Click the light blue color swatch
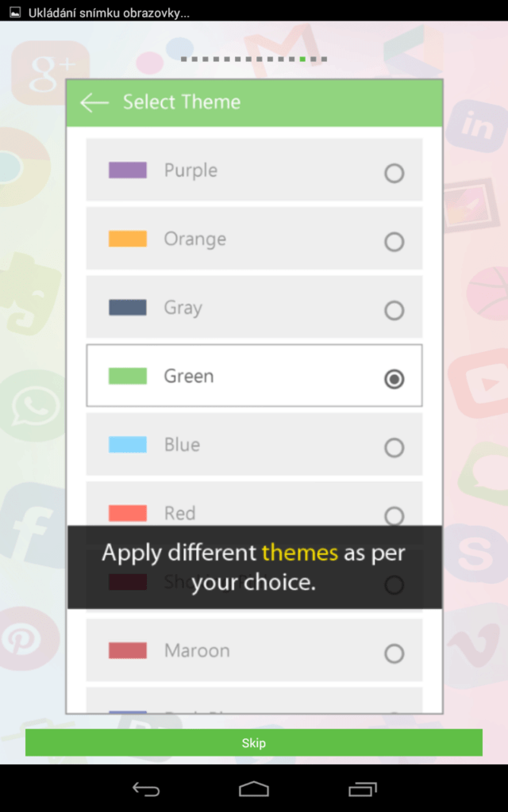 (128, 444)
